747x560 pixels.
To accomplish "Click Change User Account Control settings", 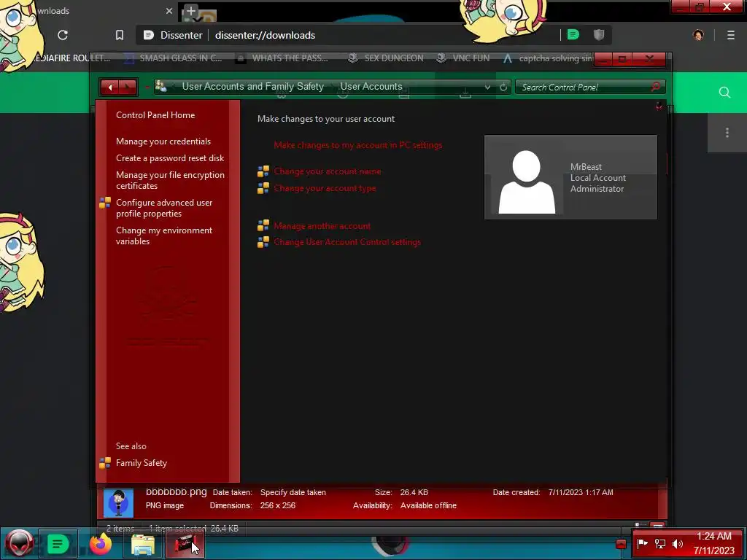I will pos(347,242).
